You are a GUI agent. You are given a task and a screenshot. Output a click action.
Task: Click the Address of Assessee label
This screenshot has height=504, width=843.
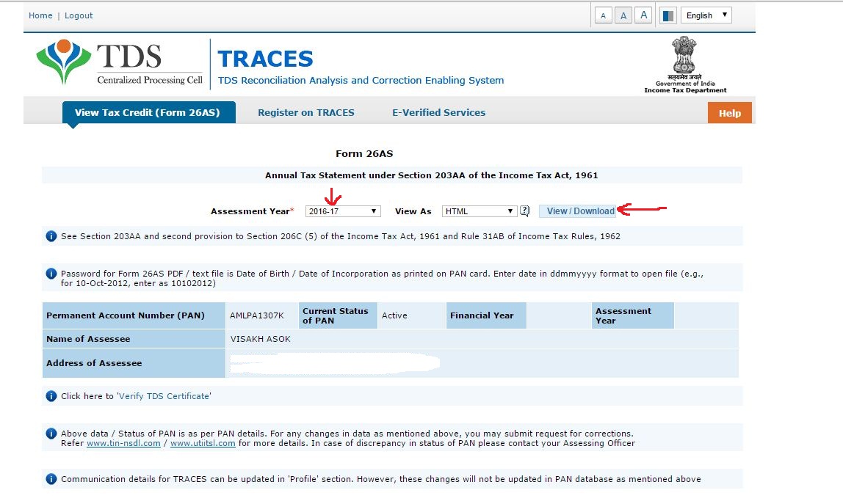pos(94,363)
